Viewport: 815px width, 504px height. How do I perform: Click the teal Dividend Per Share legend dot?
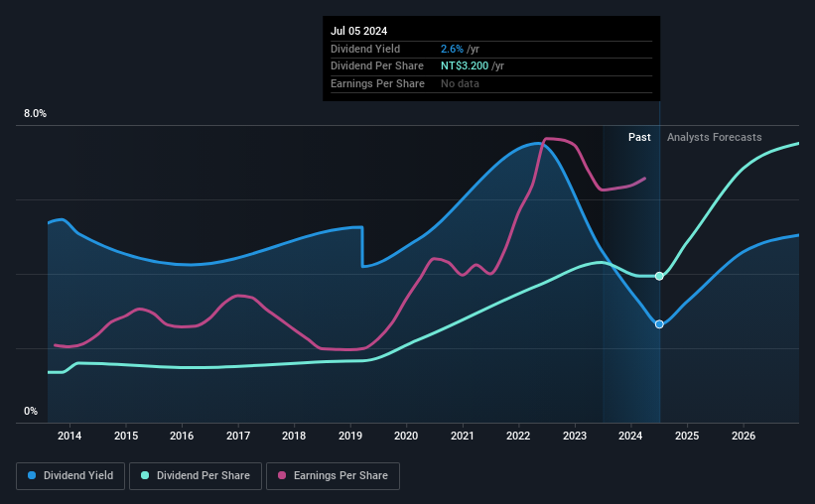(x=145, y=475)
